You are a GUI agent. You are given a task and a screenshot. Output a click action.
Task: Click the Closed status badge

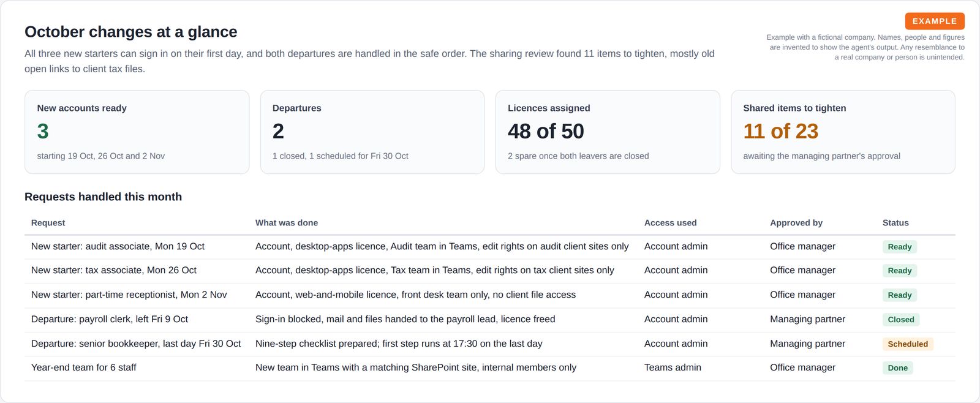901,320
